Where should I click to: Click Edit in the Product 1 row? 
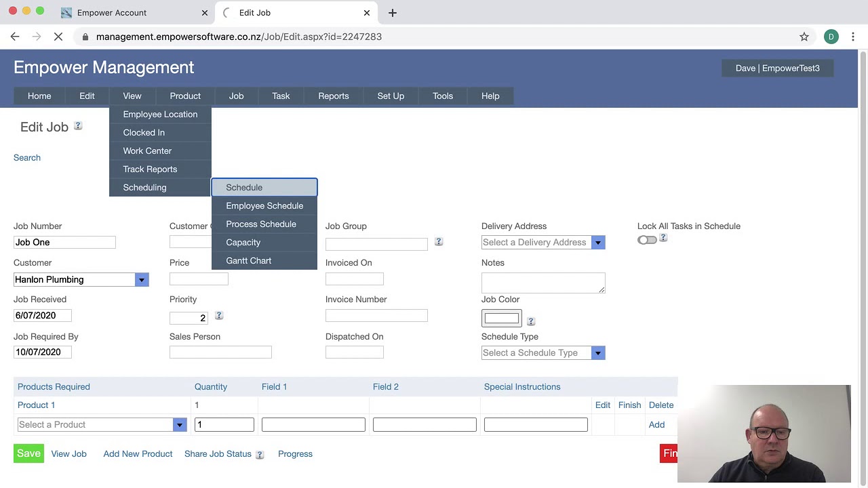[603, 405]
